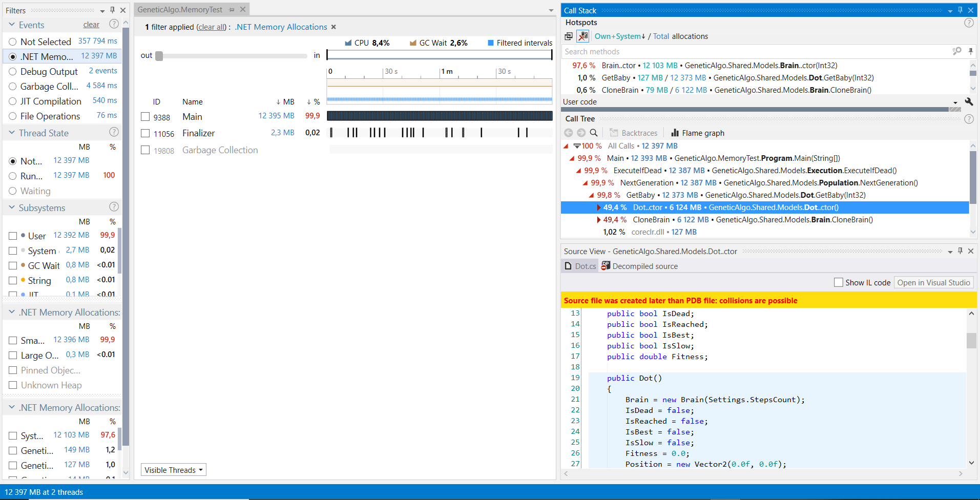Image resolution: width=980 pixels, height=500 pixels.
Task: Open Flame graph view
Action: pos(698,133)
